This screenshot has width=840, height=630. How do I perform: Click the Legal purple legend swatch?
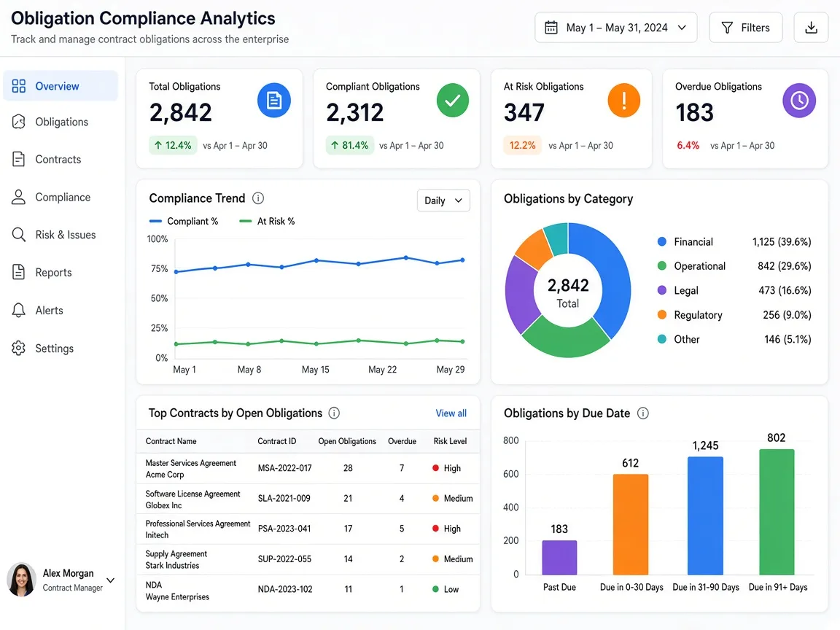tap(662, 290)
